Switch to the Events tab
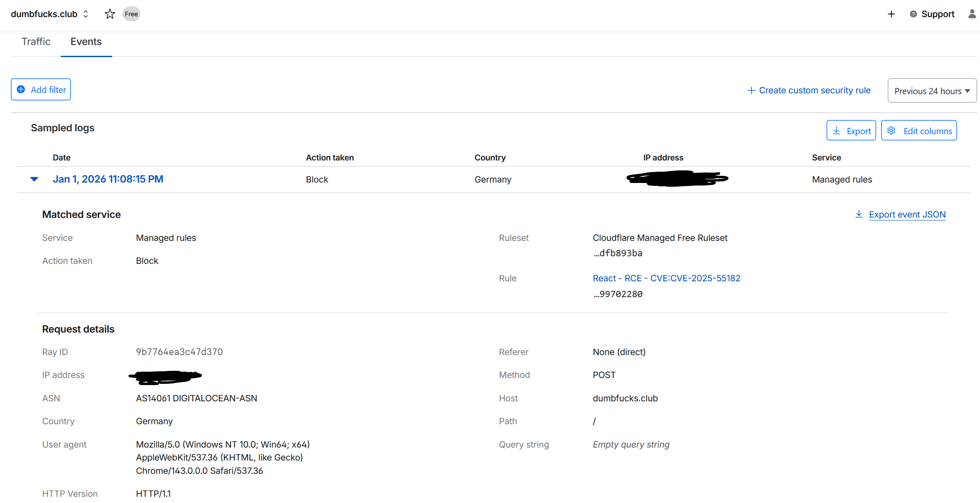 [86, 42]
